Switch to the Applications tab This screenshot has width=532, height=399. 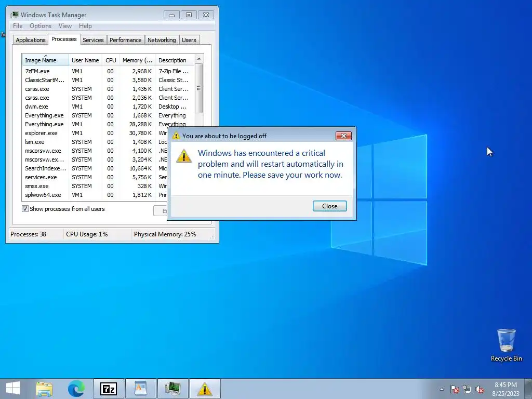(31, 40)
